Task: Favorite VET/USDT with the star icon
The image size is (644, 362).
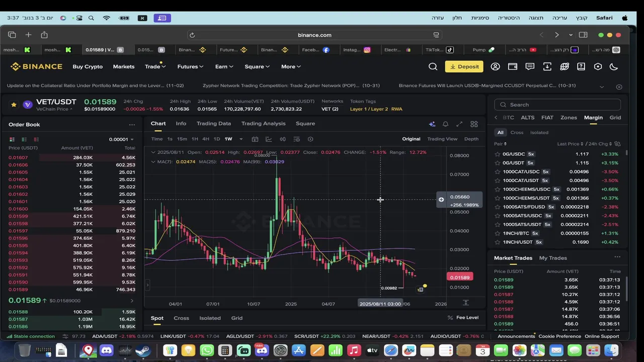Action: coord(14,105)
